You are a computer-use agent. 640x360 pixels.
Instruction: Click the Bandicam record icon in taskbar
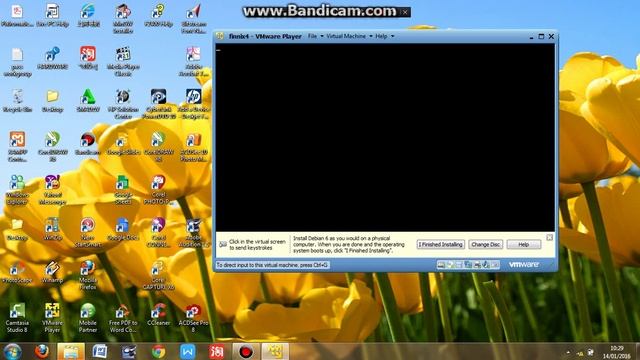point(245,351)
